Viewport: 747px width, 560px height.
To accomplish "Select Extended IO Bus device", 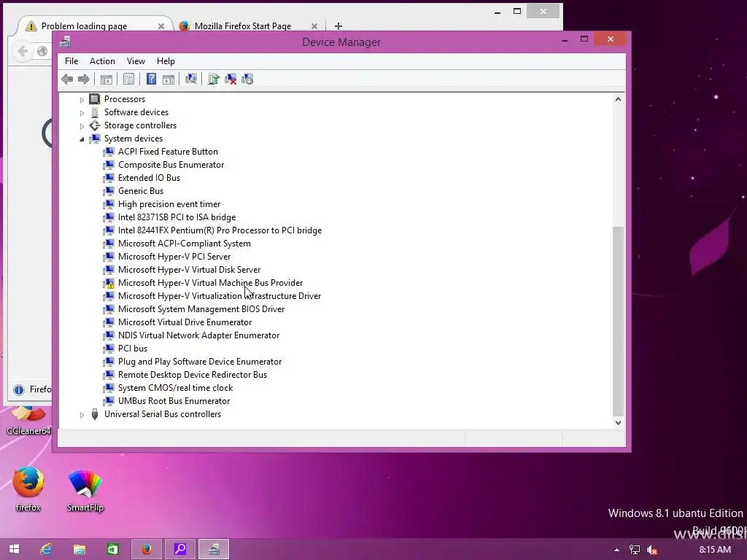I will coord(149,178).
